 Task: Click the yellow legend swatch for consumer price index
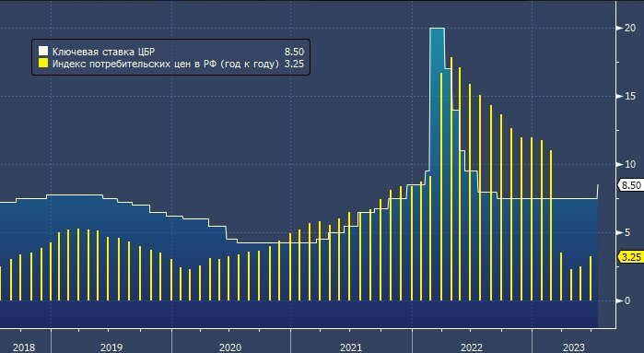coord(43,64)
